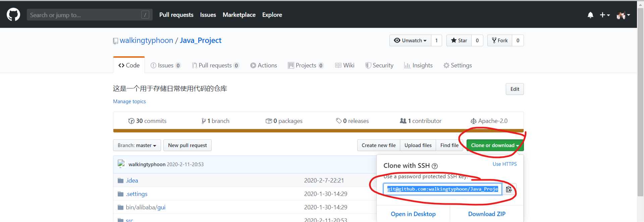The height and width of the screenshot is (222, 644).
Task: Switch to the Security tab
Action: tap(379, 65)
